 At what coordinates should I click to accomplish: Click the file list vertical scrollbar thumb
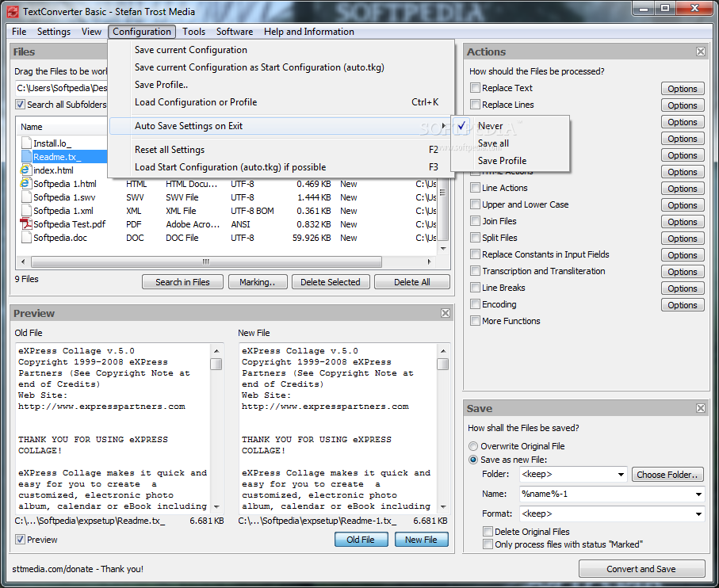tap(442, 211)
